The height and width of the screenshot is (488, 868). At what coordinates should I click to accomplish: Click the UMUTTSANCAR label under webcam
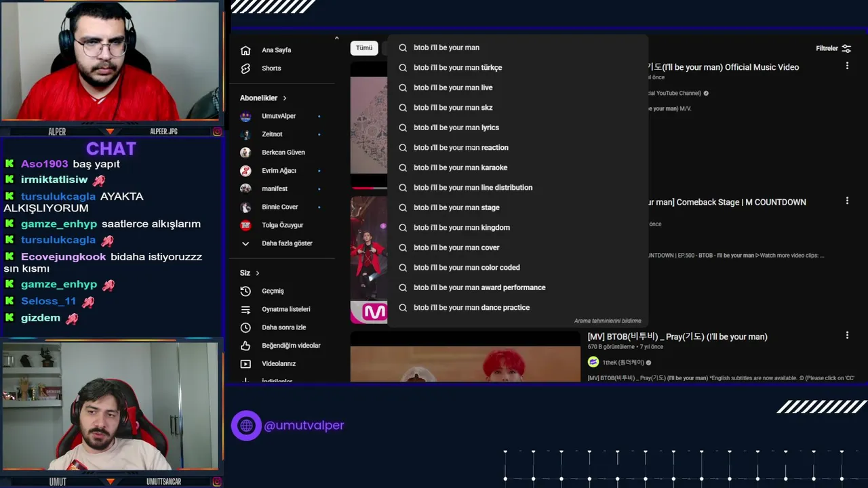163,482
